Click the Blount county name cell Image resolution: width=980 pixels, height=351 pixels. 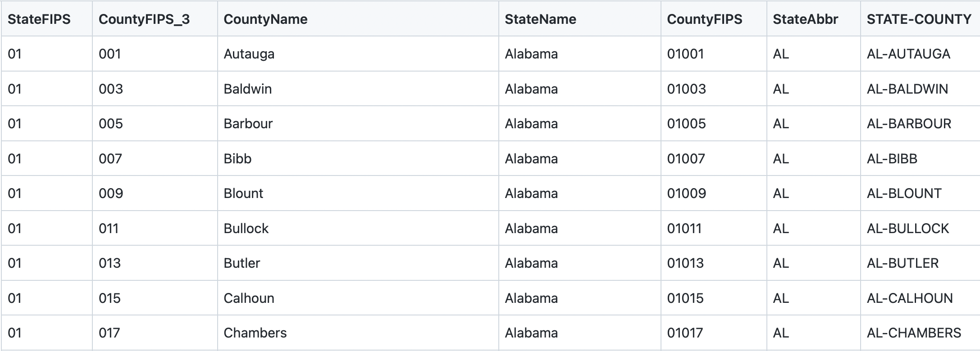[243, 193]
